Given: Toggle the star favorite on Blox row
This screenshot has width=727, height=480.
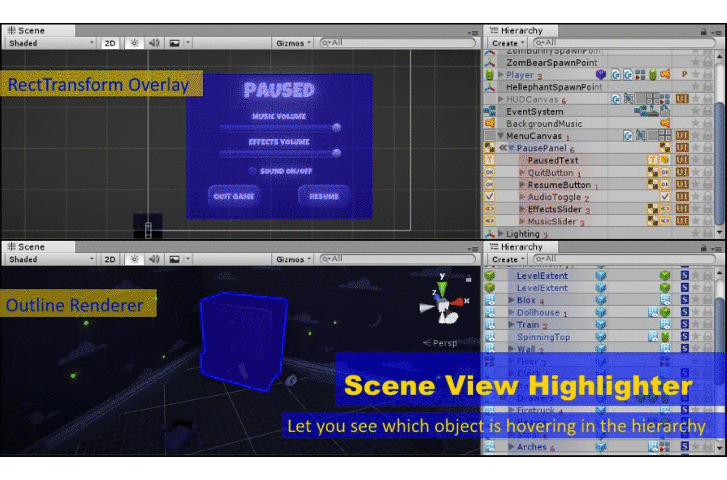Looking at the screenshot, I should click(695, 300).
